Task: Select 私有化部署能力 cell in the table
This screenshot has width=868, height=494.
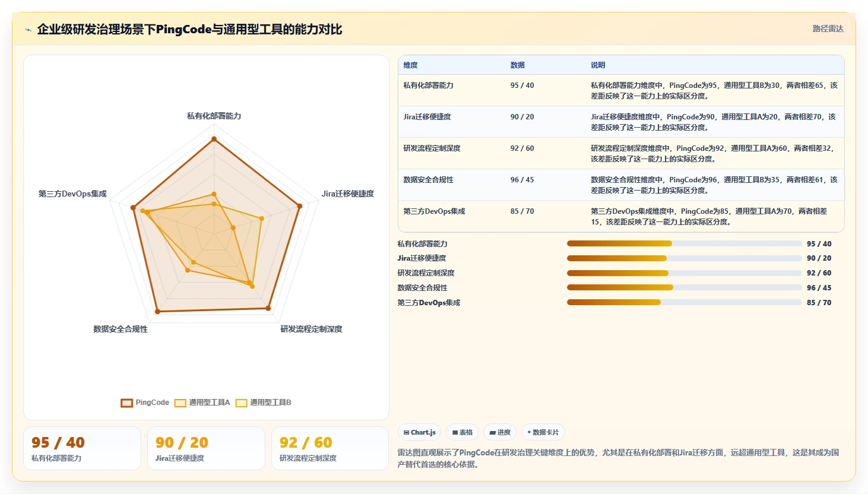Action: pos(429,85)
